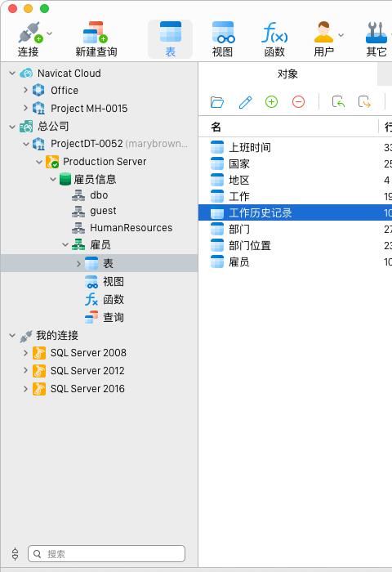Click the open table folder icon
Screen dimensions: 392x572
click(217, 102)
